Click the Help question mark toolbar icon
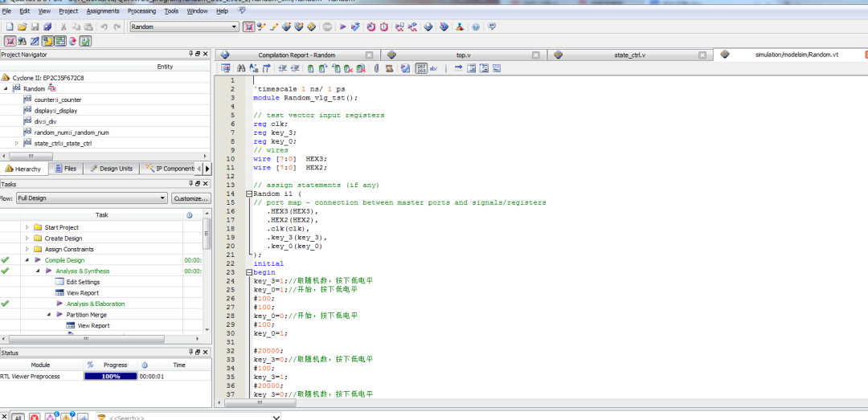The width and height of the screenshot is (868, 420). (x=476, y=27)
